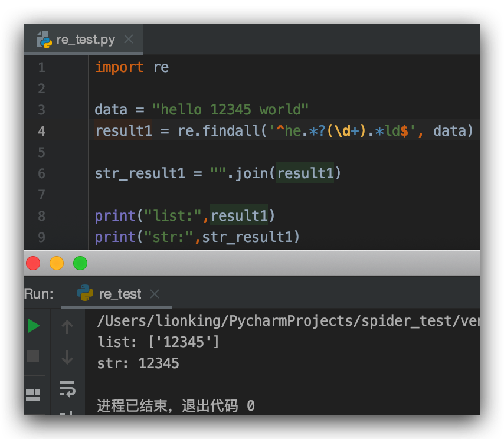This screenshot has width=504, height=439.
Task: Click the yellow minimize window button
Action: (57, 263)
